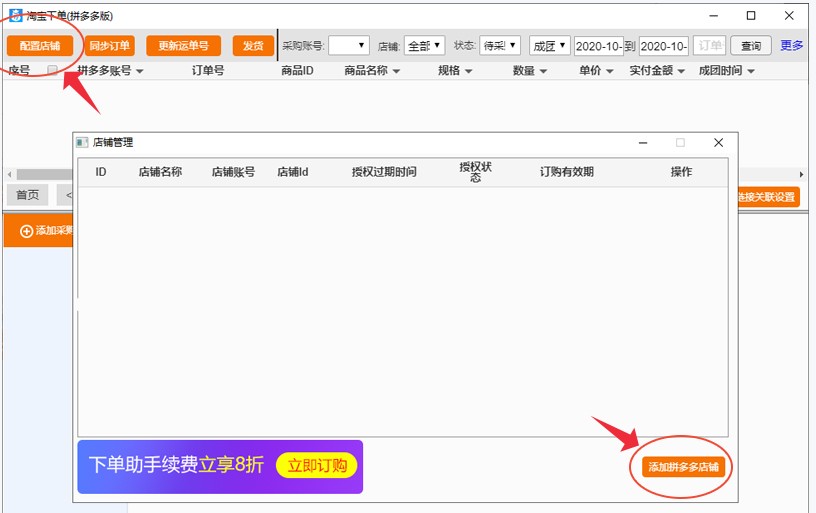The width and height of the screenshot is (816, 513).
Task: Close the main 淘宝下单 window
Action: point(789,16)
